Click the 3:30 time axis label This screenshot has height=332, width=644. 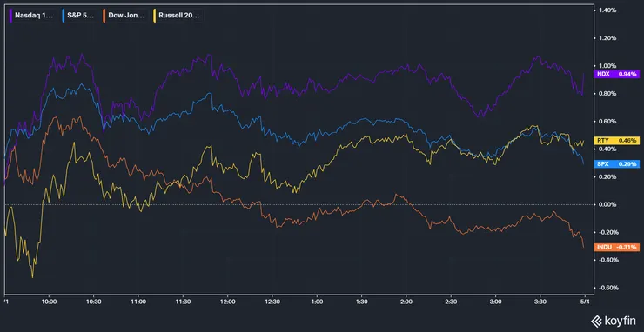(x=540, y=302)
